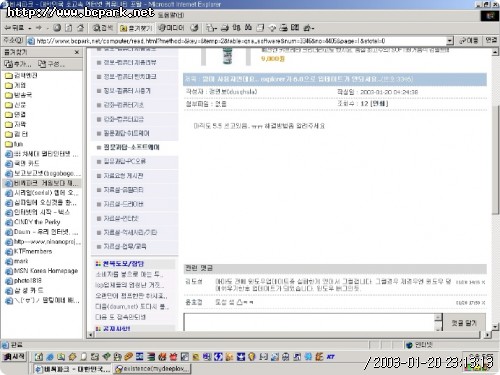Click the KT quick launch icon
The height and width of the screenshot is (375, 500).
(x=330, y=357)
